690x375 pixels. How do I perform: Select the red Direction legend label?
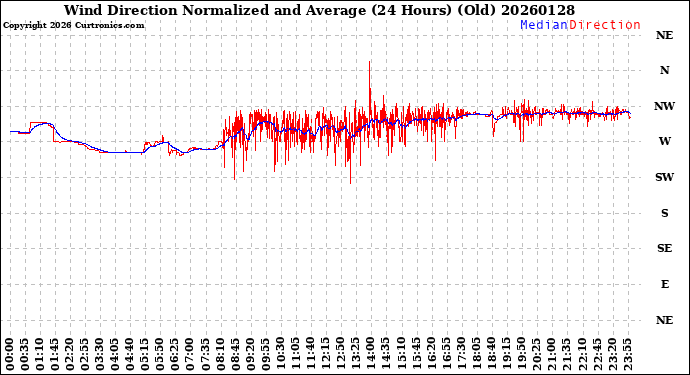[605, 25]
